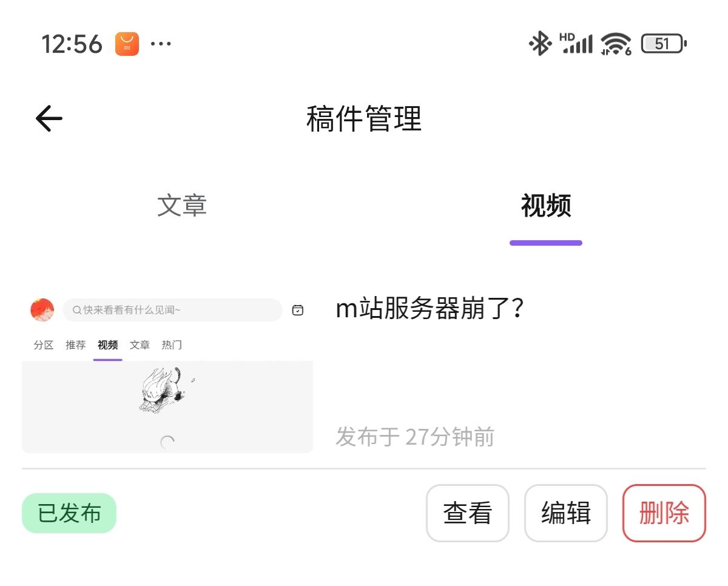728x586 pixels.
Task: Tap the 12:56 clock in status bar
Action: [72, 44]
